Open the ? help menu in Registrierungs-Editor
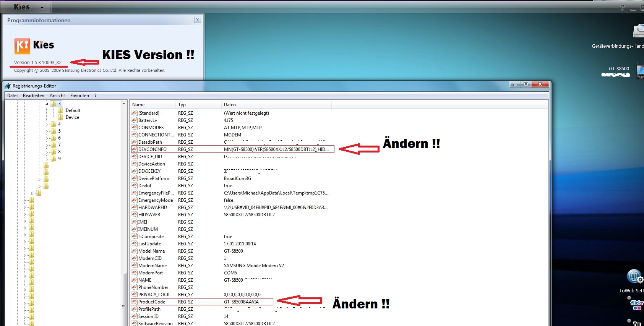Viewport: 644px width, 326px height. click(96, 96)
